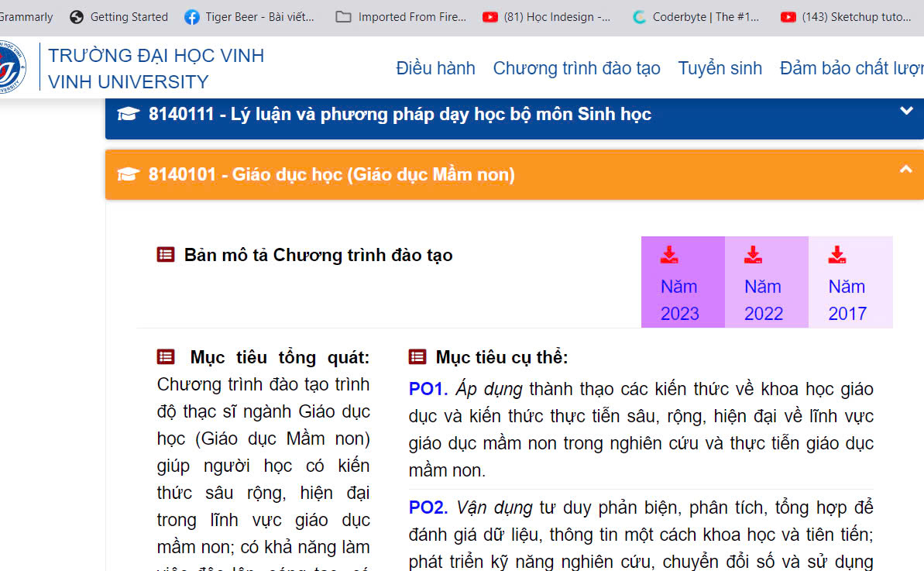Viewport: 924px width, 571px height.
Task: Download the Năm 2022 program description
Action: [x=767, y=282]
